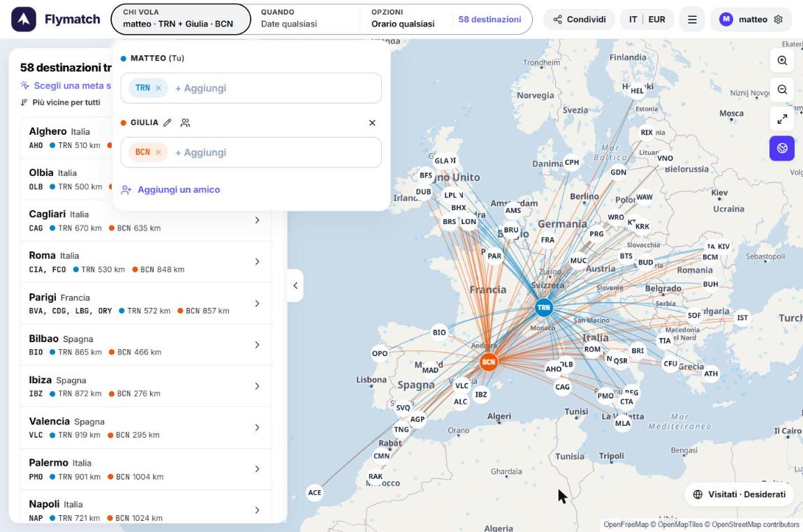Share via the Condividi button
The image size is (803, 532).
(579, 20)
